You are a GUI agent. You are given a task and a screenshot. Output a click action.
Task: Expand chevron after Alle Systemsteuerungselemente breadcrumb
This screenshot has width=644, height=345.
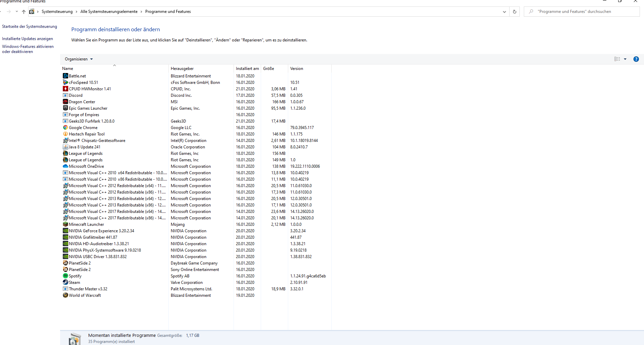coord(142,12)
